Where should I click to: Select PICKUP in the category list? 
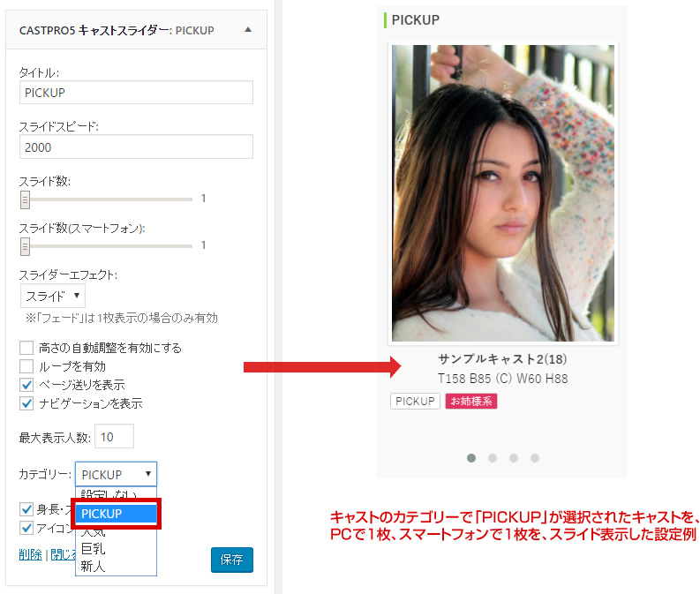point(116,514)
